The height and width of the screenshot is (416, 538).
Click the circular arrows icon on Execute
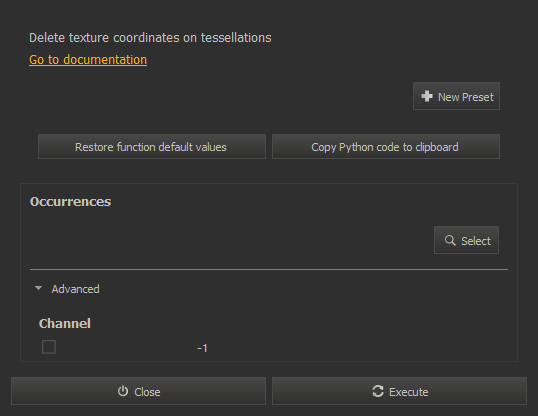tap(378, 391)
